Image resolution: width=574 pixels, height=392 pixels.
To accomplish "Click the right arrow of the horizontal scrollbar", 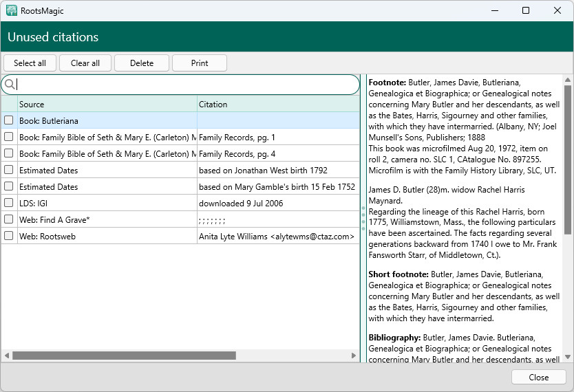I will coord(354,356).
